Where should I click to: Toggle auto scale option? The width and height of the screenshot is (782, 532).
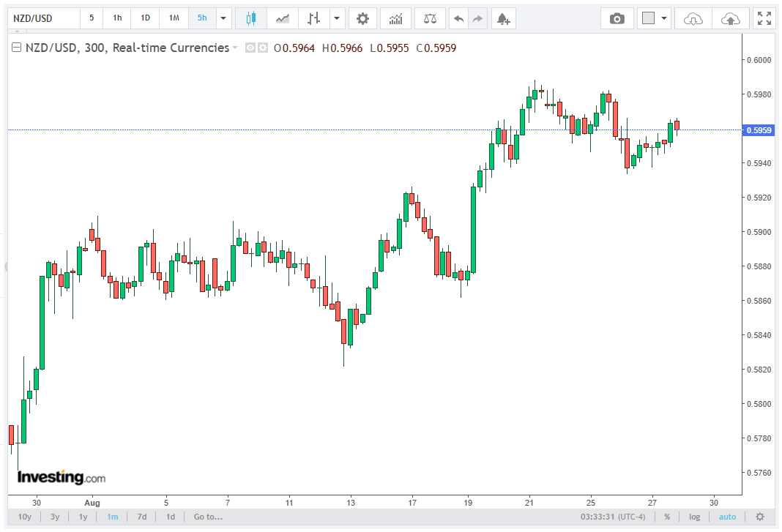pyautogui.click(x=727, y=517)
